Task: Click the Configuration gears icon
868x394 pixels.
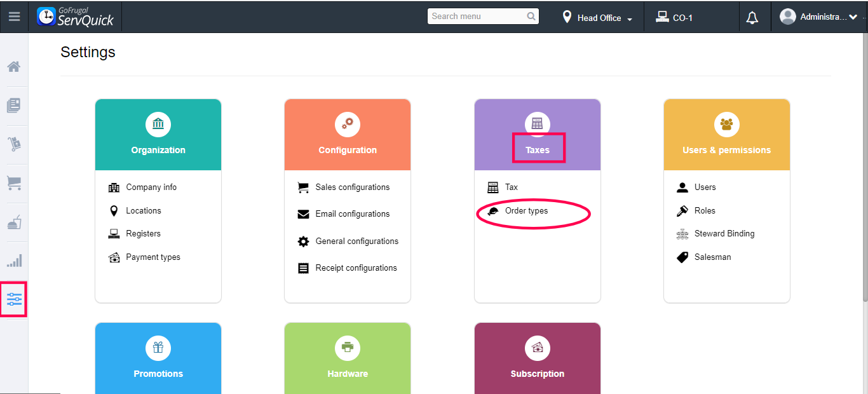Action: [348, 124]
